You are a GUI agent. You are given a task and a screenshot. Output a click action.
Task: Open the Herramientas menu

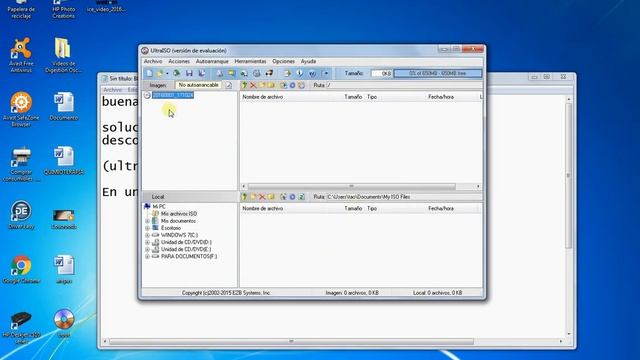[250, 61]
